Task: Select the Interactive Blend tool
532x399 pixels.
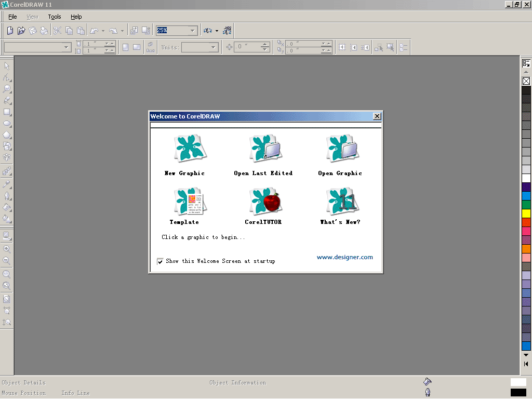Action: (7, 171)
